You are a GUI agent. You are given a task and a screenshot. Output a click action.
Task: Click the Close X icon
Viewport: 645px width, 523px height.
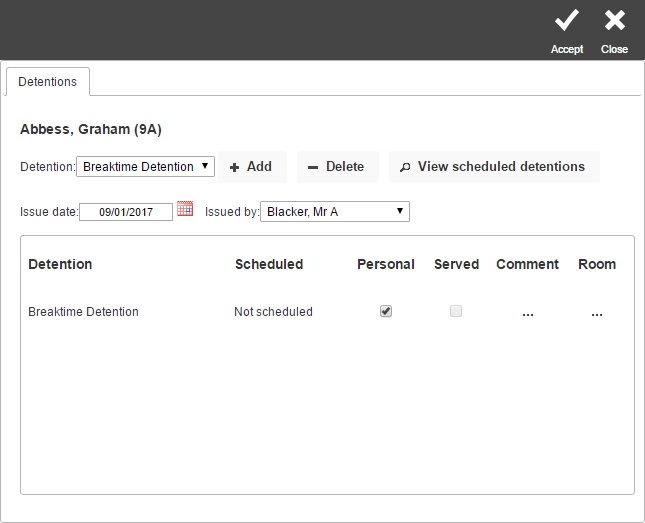point(615,20)
